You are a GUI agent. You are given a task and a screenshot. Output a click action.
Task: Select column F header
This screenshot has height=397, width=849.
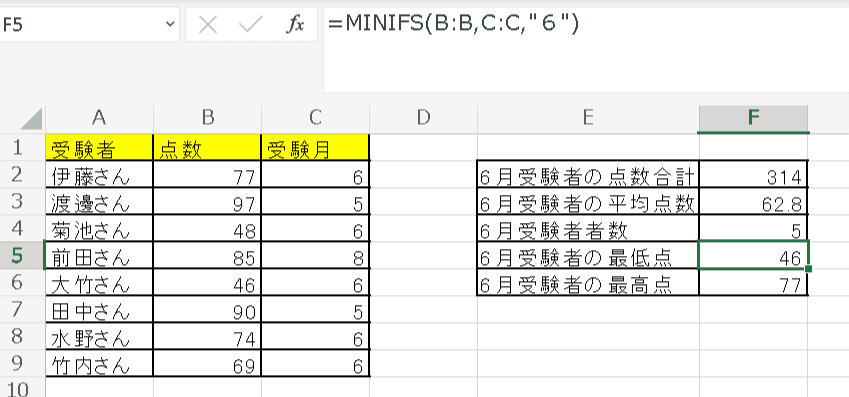[x=754, y=119]
